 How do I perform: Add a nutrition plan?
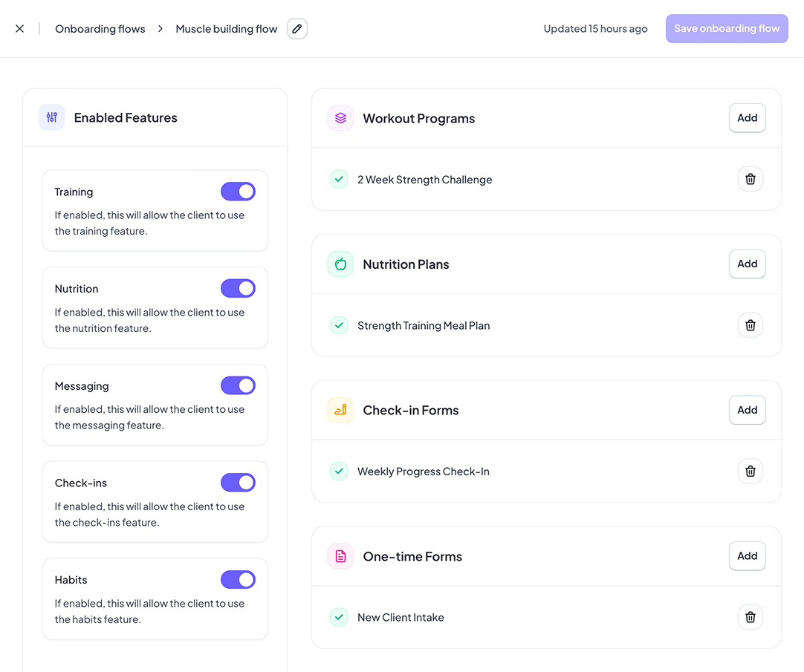point(747,264)
